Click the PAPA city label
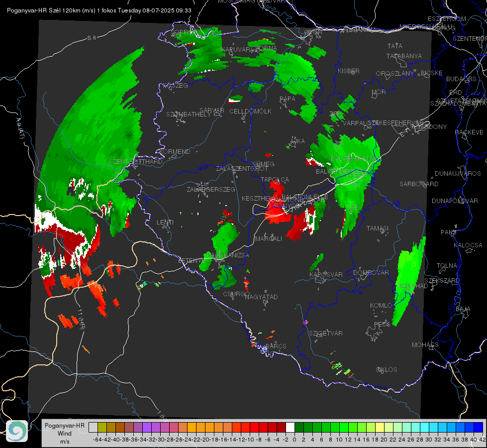Image resolution: width=487 pixels, height=448 pixels. click(288, 99)
